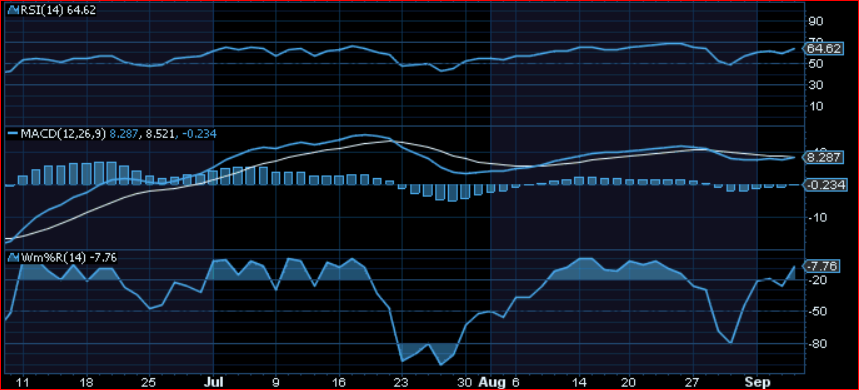Select the Wm%R(14) indicator label
The height and width of the screenshot is (390, 859).
pyautogui.click(x=54, y=257)
